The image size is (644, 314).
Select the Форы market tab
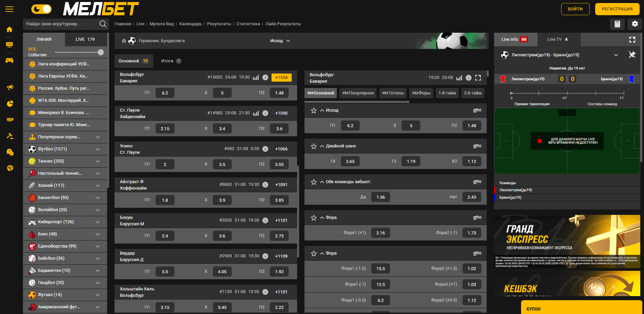(x=421, y=93)
